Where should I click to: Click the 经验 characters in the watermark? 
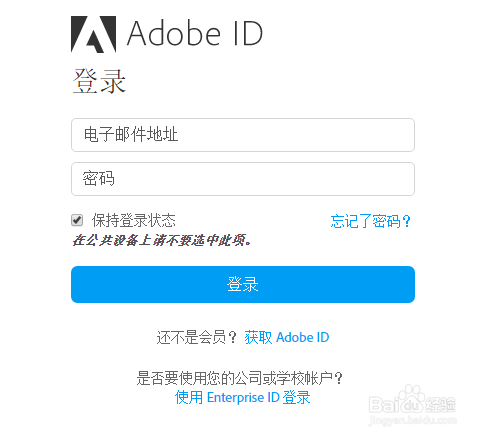(x=441, y=404)
